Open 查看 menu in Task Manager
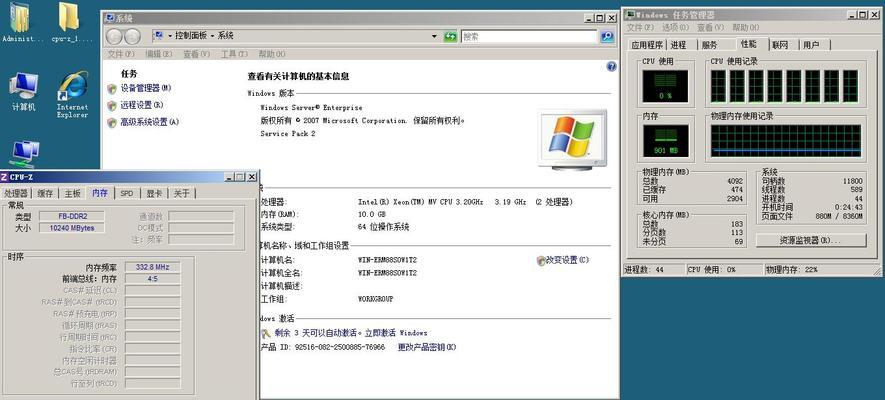 point(710,28)
